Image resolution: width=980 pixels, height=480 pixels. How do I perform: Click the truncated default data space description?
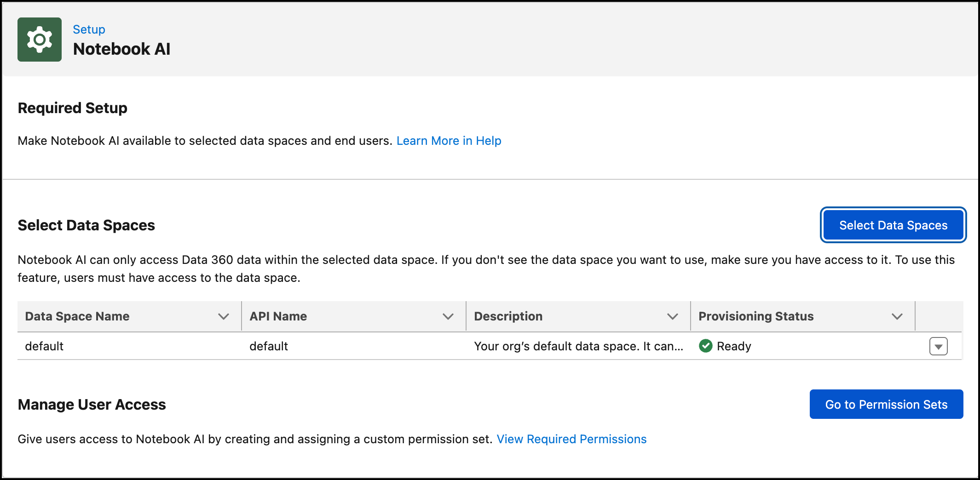[578, 346]
